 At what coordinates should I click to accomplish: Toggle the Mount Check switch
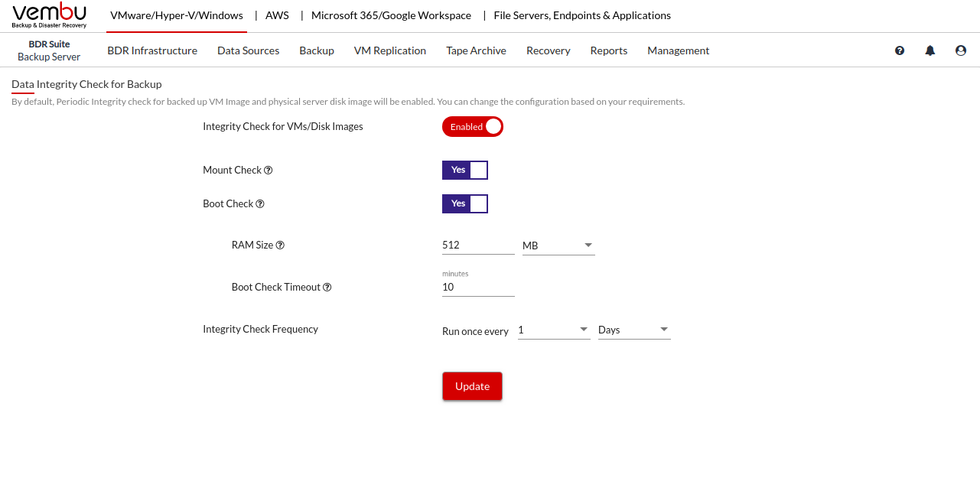pos(465,170)
